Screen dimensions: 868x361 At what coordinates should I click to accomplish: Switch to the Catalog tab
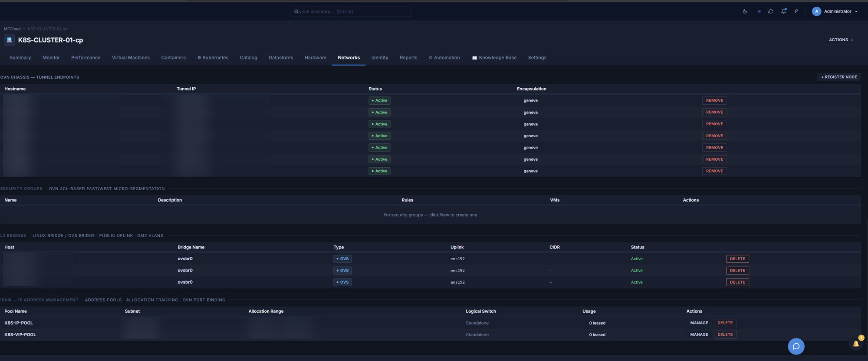click(x=249, y=58)
